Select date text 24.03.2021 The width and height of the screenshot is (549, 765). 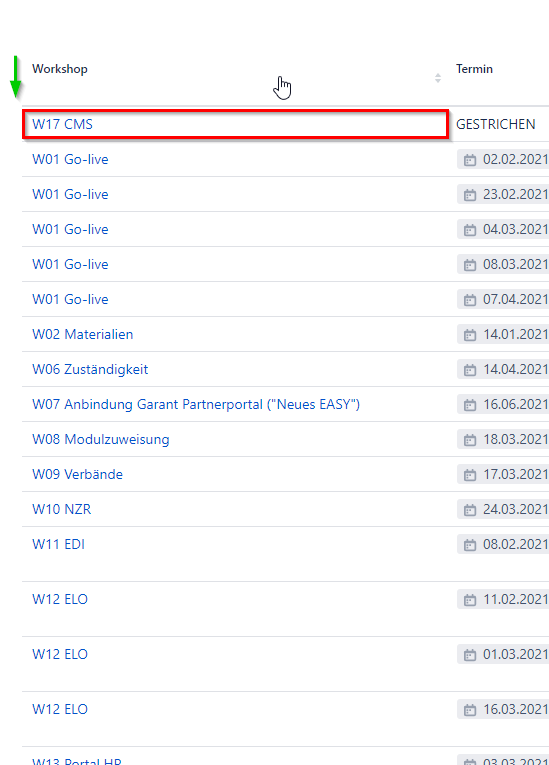coord(516,509)
